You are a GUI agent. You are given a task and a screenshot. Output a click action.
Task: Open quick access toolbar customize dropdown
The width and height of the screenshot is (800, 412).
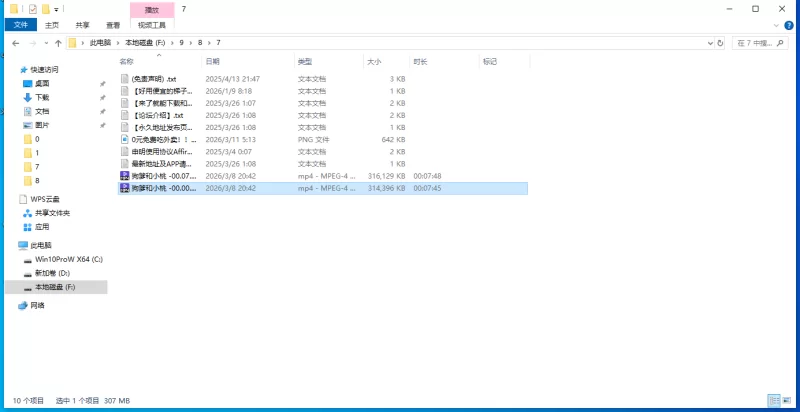(x=56, y=9)
